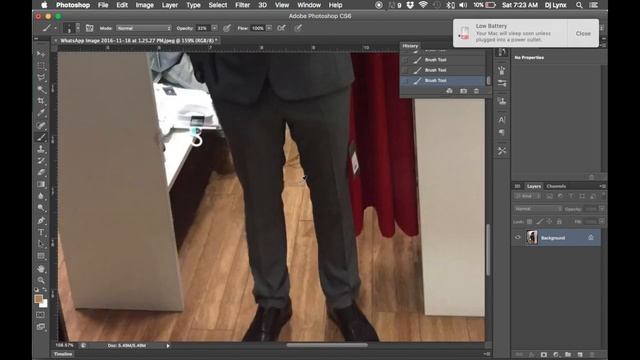Create new document from current state
The height and width of the screenshot is (360, 640).
tap(449, 91)
